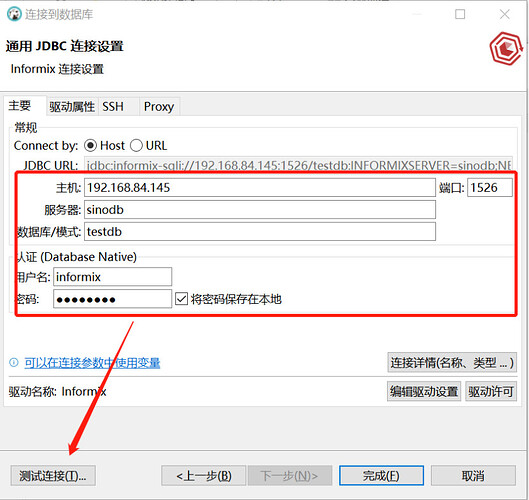
Task: Click the 测试连接(T)... button
Action: (x=53, y=476)
